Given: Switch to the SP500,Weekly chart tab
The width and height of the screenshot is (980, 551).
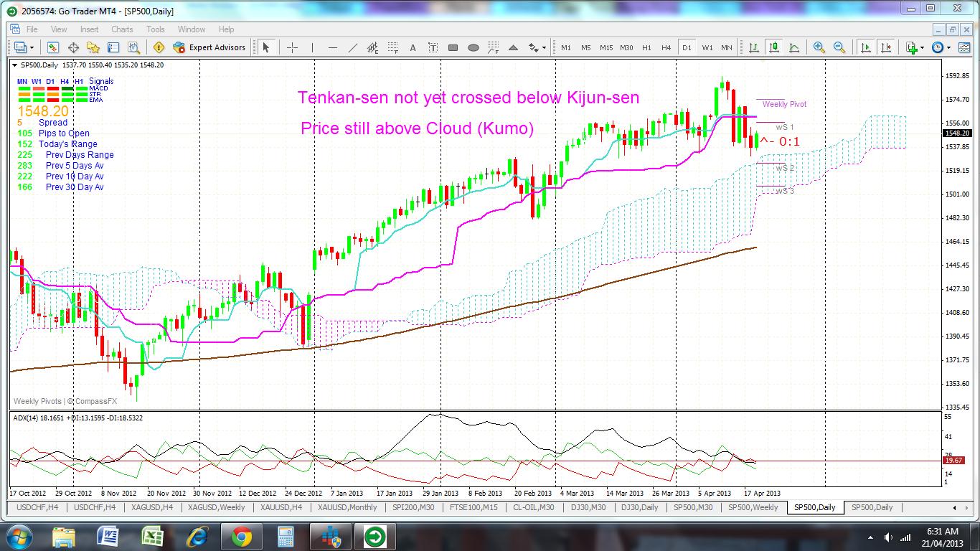Looking at the screenshot, I should (753, 507).
